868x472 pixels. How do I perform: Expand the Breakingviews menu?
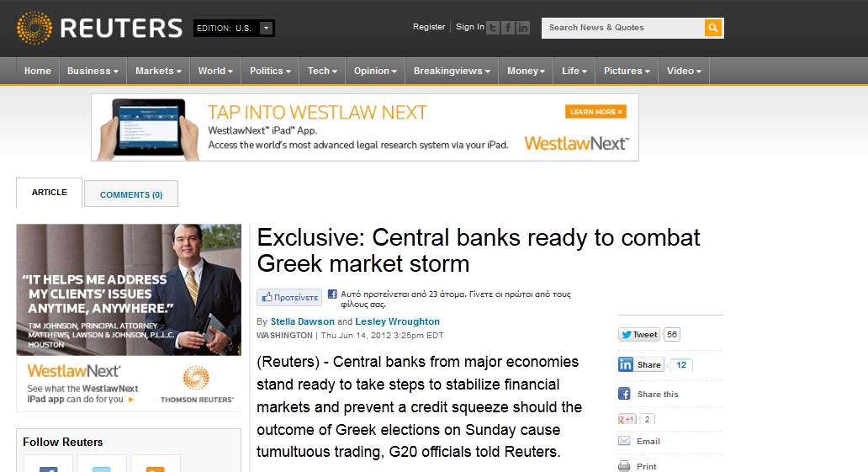452,71
